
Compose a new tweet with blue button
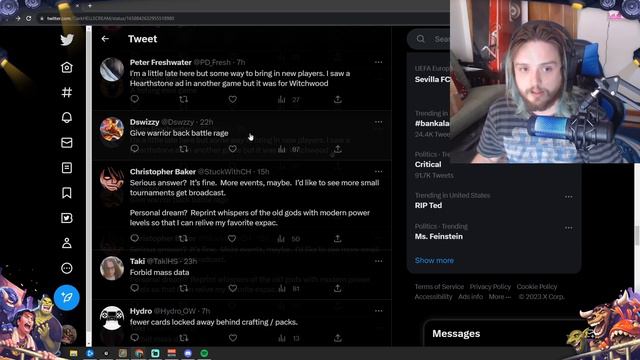pos(67,298)
